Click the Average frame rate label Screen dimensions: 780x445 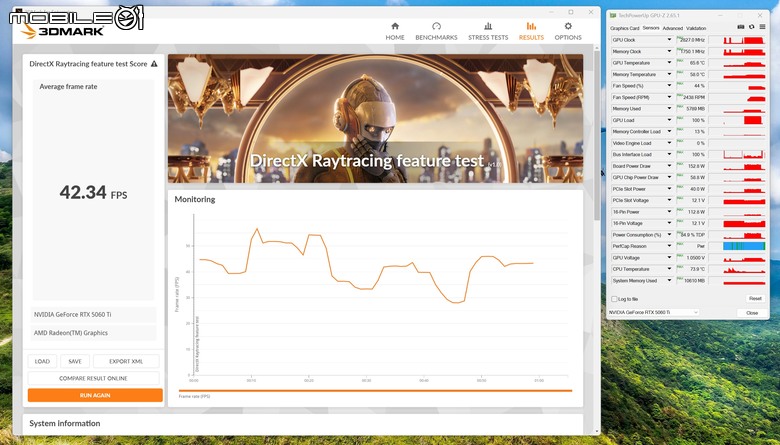point(68,87)
